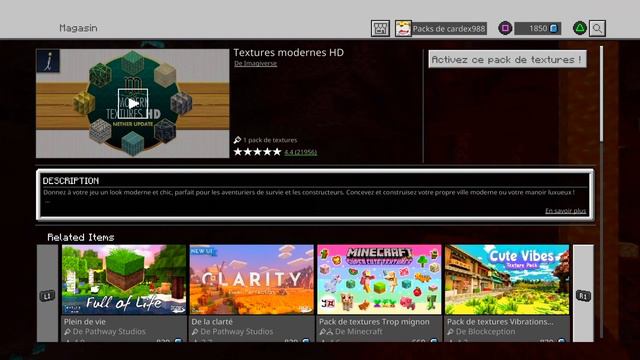Open the Full of Life pack thumbnail

pyautogui.click(x=124, y=280)
